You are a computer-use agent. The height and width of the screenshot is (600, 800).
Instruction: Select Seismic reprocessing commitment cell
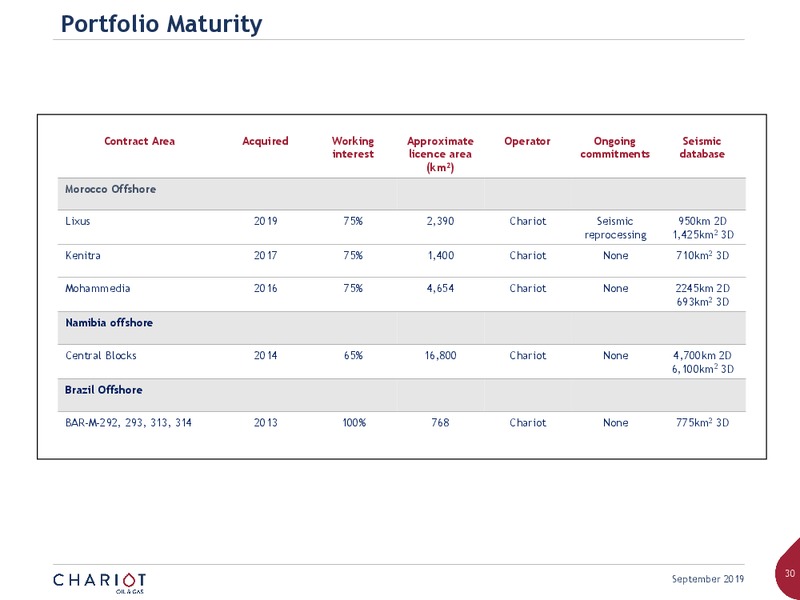(615, 228)
